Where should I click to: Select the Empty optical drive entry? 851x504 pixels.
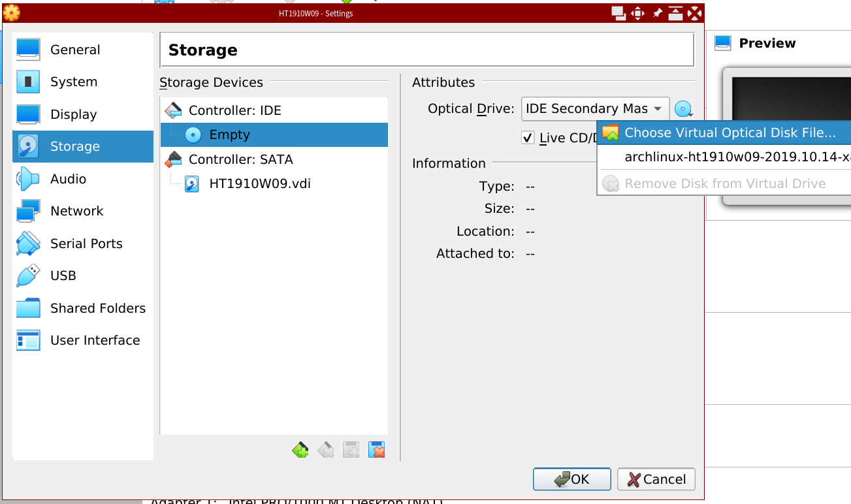229,134
